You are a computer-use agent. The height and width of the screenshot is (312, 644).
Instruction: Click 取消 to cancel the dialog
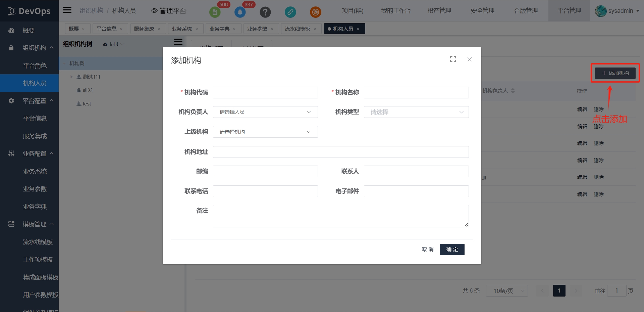click(428, 250)
